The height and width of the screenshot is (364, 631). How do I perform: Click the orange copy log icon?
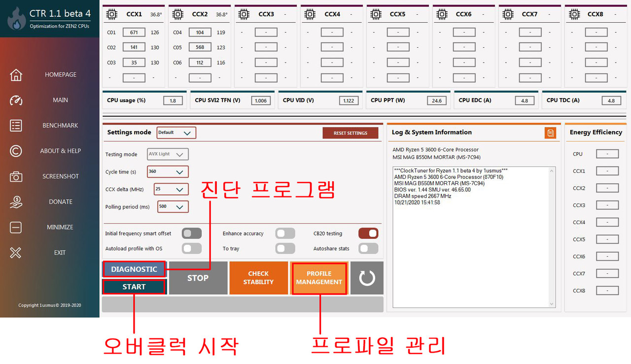(x=550, y=133)
